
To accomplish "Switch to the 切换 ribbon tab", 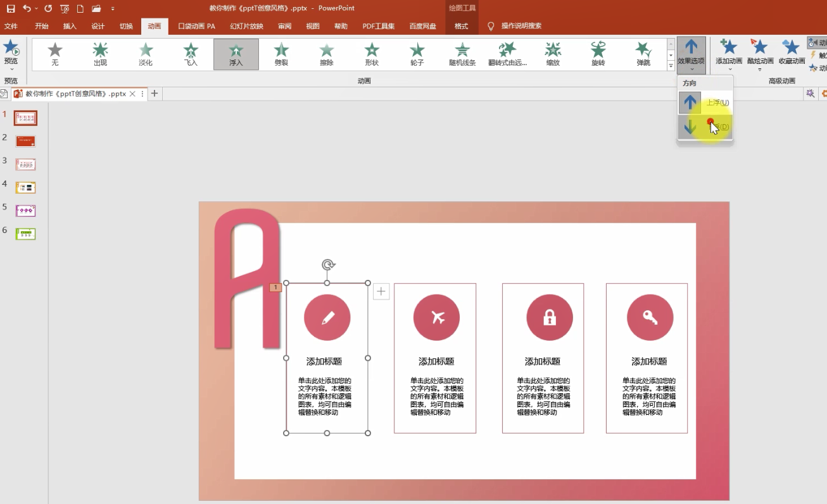I will pyautogui.click(x=126, y=26).
